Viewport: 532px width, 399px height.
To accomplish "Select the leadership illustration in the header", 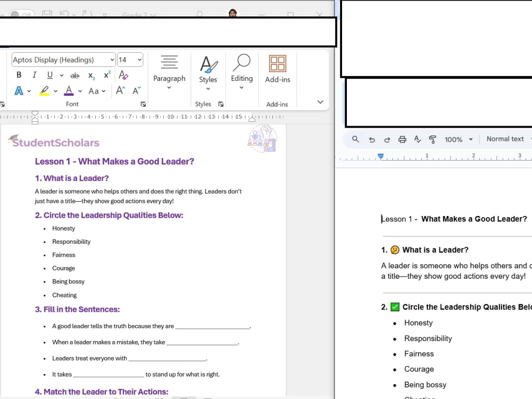I will (262, 139).
